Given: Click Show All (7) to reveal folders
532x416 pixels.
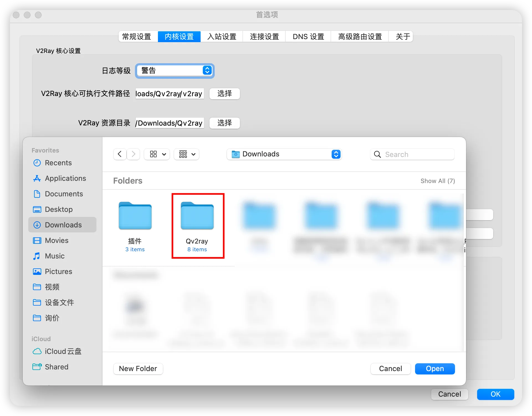Looking at the screenshot, I should pyautogui.click(x=438, y=181).
